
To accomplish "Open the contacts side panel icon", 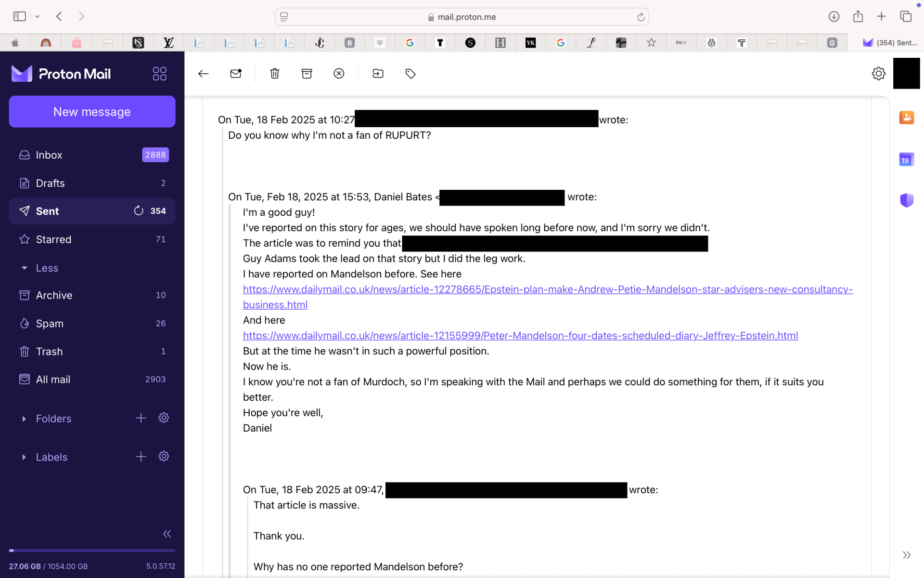I will [906, 118].
